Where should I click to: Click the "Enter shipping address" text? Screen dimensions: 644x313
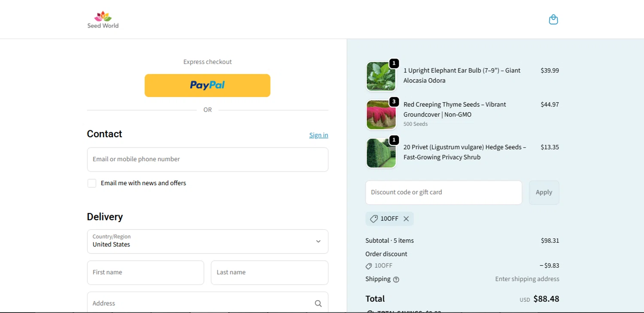(527, 279)
